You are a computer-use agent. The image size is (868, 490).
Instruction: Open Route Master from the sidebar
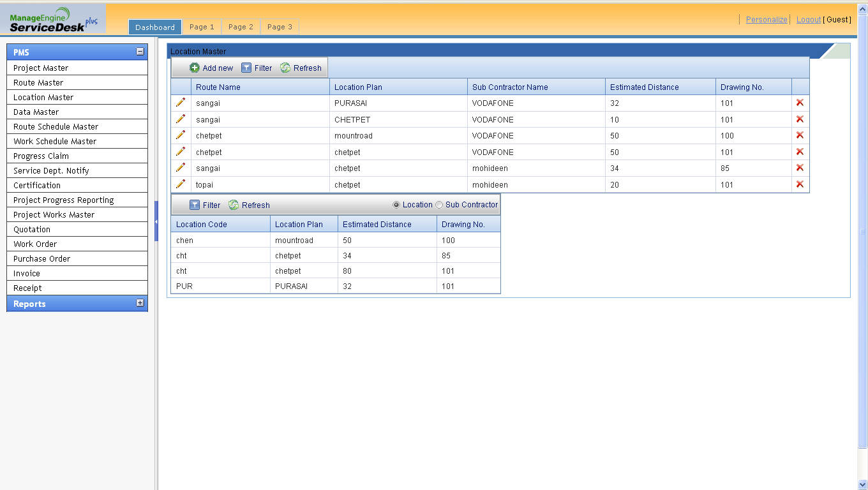(77, 82)
